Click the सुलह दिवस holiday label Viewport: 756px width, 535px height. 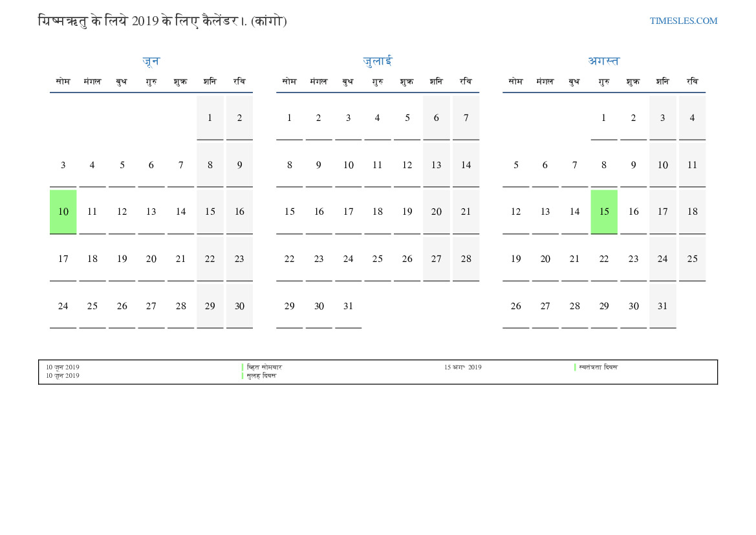click(261, 376)
